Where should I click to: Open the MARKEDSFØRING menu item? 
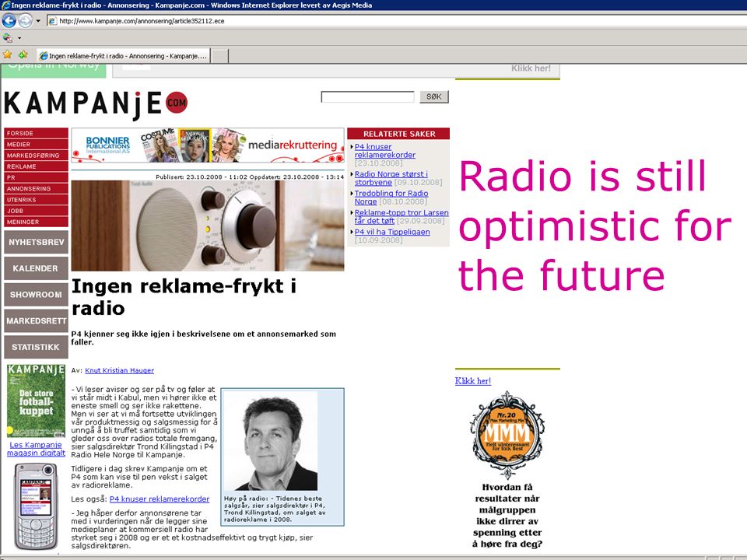pyautogui.click(x=37, y=156)
